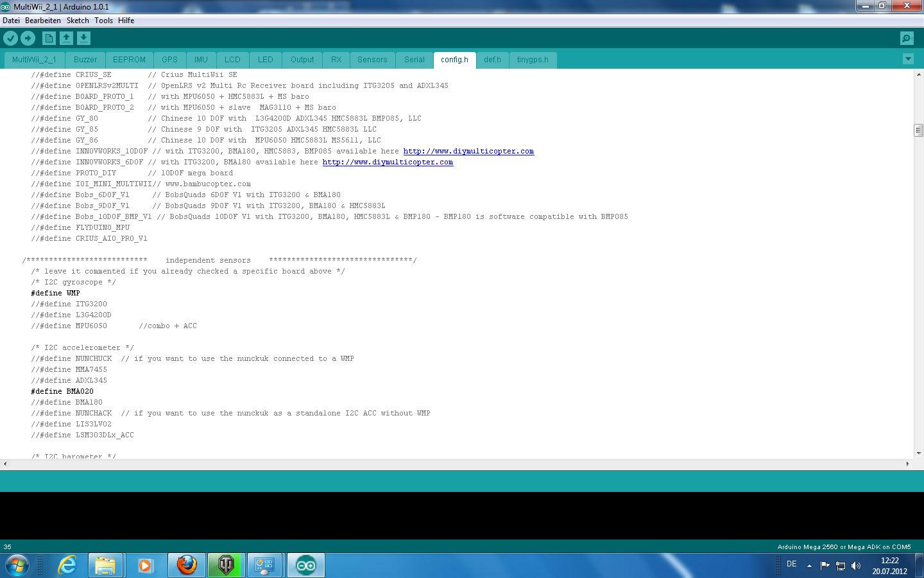The width and height of the screenshot is (924, 578).
Task: Switch to the tinygps.h tab
Action: pyautogui.click(x=533, y=59)
